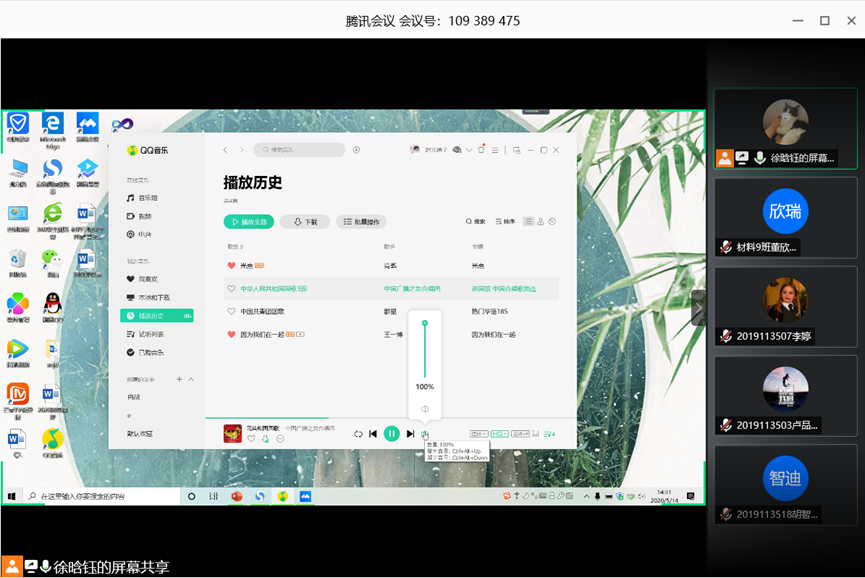Download the currently playing song
Image resolution: width=865 pixels, height=578 pixels.
click(265, 439)
